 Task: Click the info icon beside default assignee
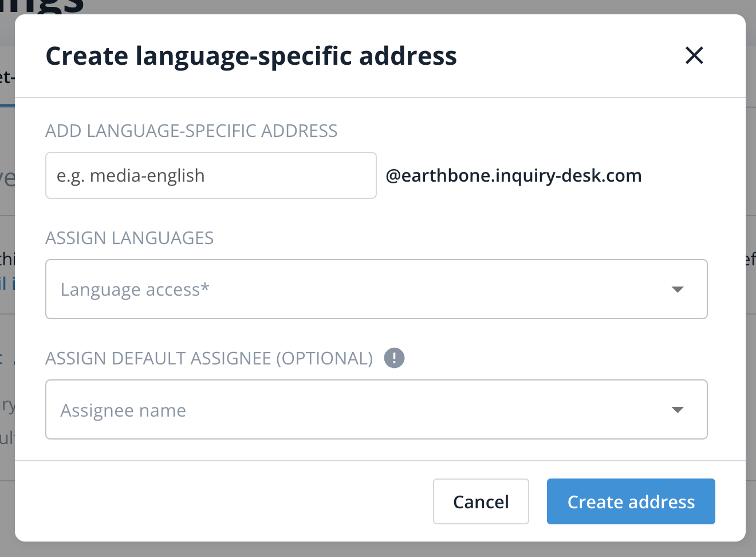394,358
